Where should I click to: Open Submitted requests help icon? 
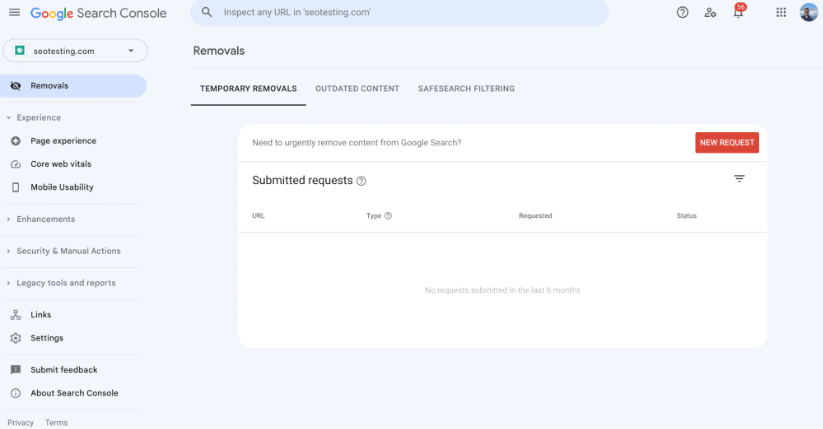(x=361, y=181)
